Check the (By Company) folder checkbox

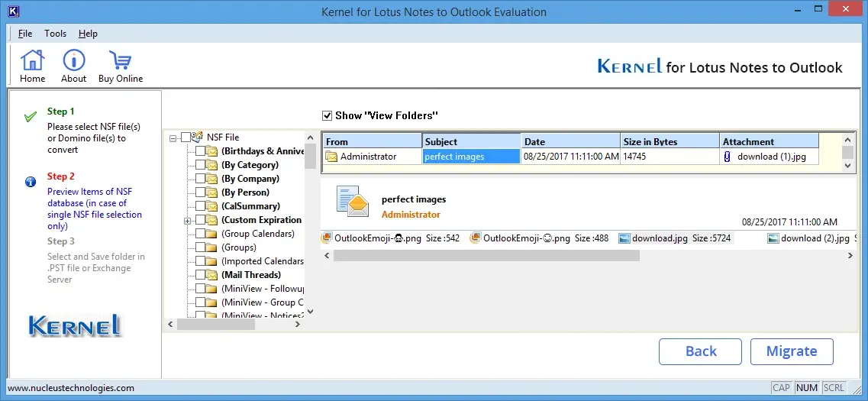(x=200, y=179)
